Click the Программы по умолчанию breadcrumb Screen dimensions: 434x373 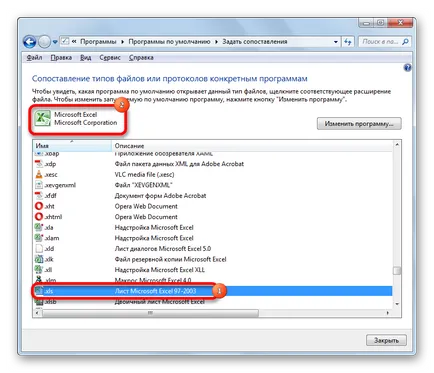click(x=169, y=42)
